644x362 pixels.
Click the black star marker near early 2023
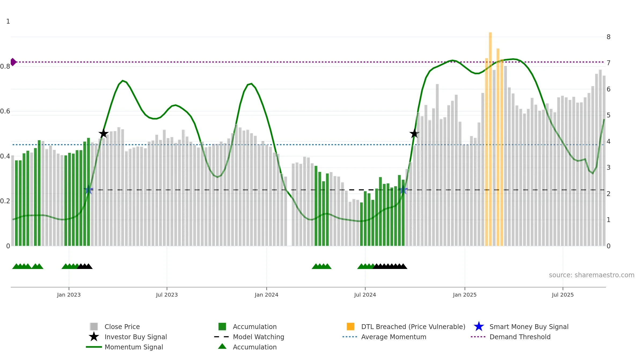click(x=104, y=133)
